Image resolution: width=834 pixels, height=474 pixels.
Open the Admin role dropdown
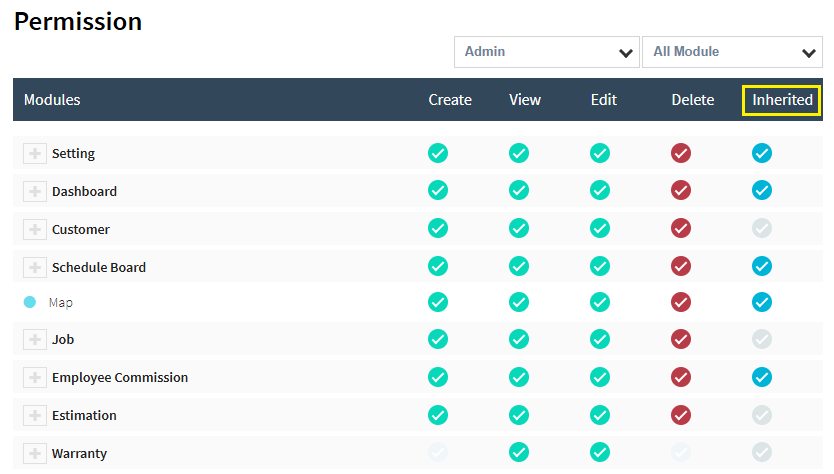coord(546,52)
